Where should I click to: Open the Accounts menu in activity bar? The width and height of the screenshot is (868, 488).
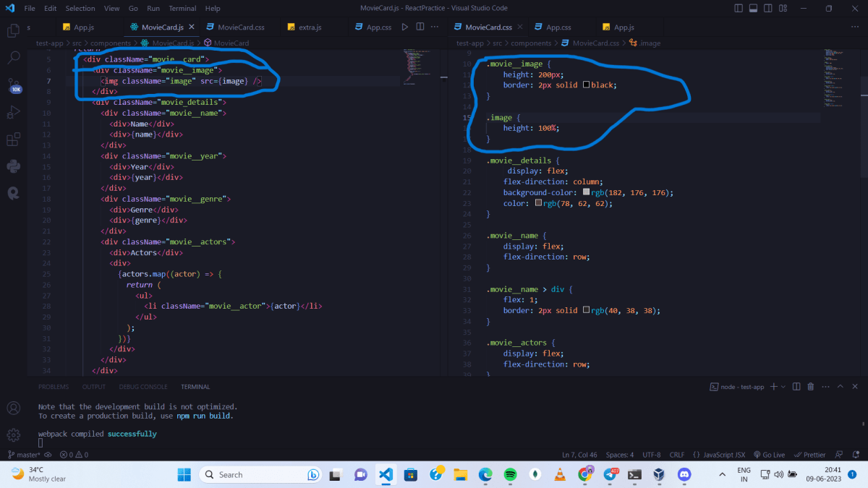pos(13,408)
